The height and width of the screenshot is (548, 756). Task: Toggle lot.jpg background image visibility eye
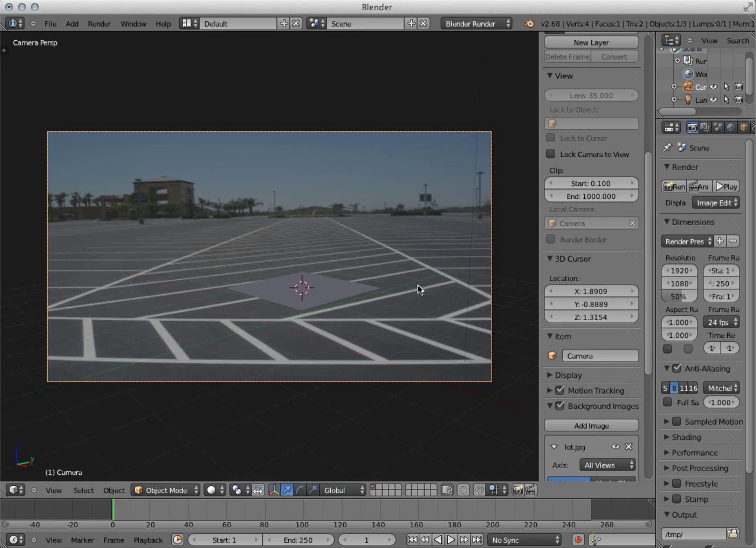click(615, 447)
